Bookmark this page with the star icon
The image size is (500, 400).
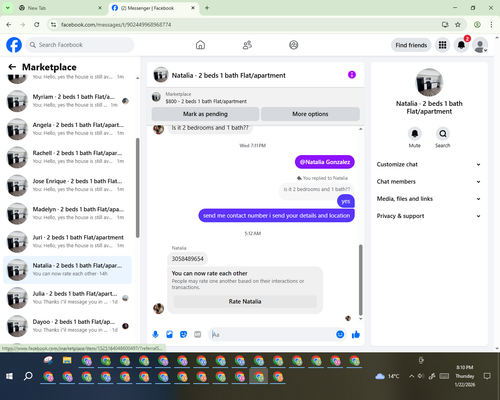(458, 24)
